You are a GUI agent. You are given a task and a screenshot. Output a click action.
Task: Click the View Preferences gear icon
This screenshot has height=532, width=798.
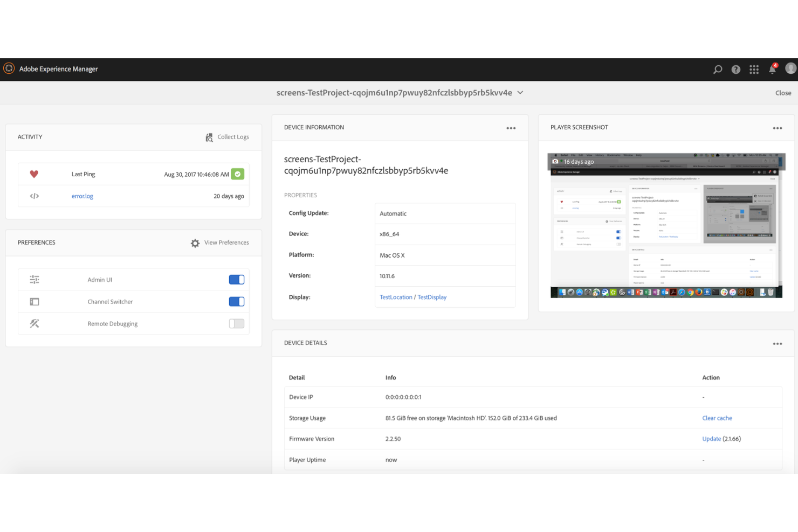195,243
